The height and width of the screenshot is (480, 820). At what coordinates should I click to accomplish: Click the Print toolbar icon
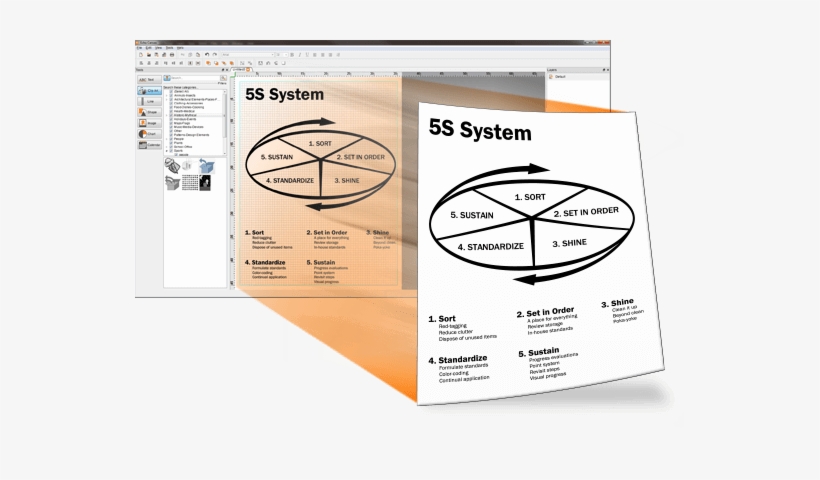(172, 54)
